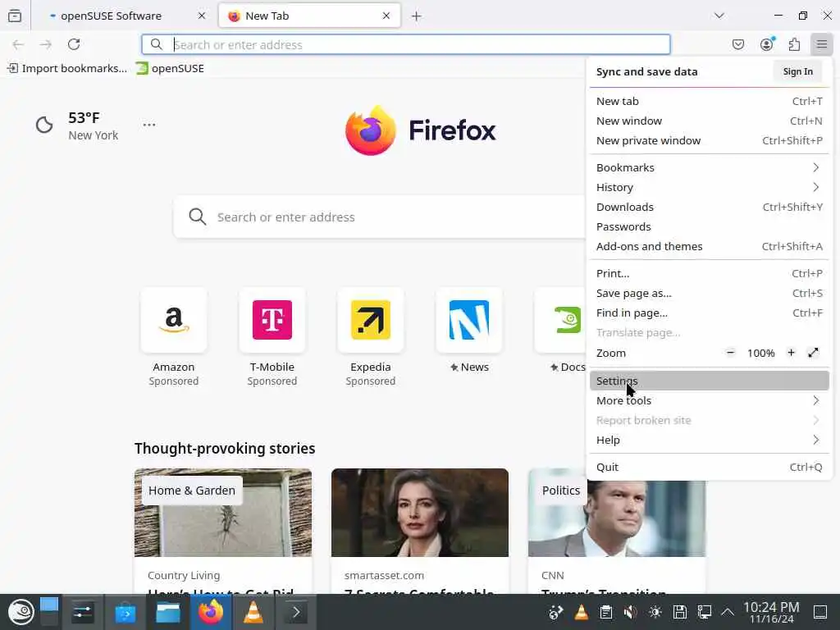840x630 pixels.
Task: Launch Discover software center from taskbar
Action: [126, 612]
